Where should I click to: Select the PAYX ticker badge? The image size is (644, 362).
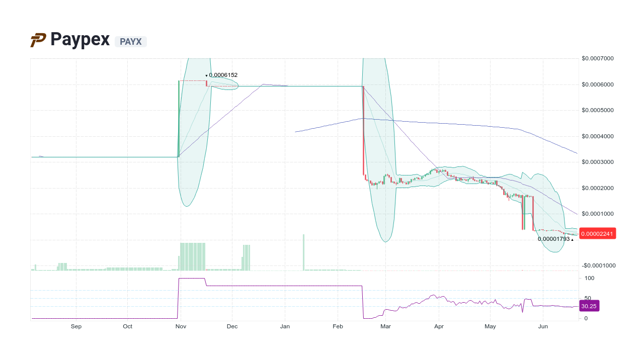click(x=130, y=42)
